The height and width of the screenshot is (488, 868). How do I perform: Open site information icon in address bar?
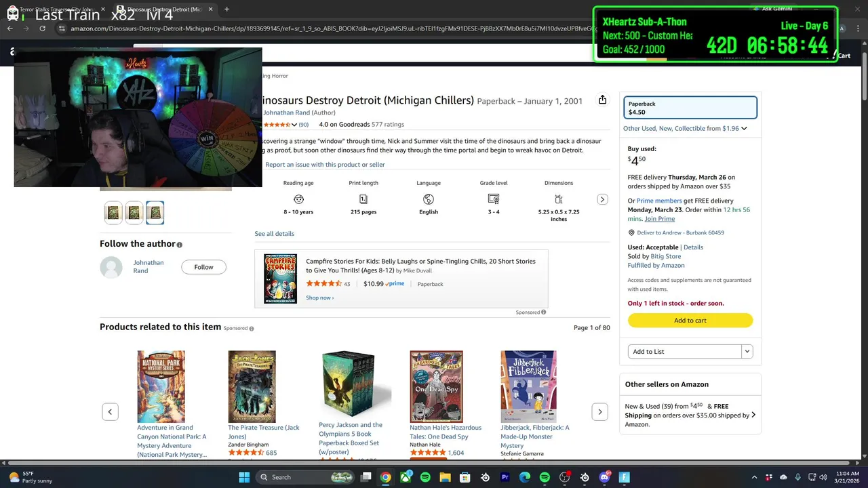[62, 28]
